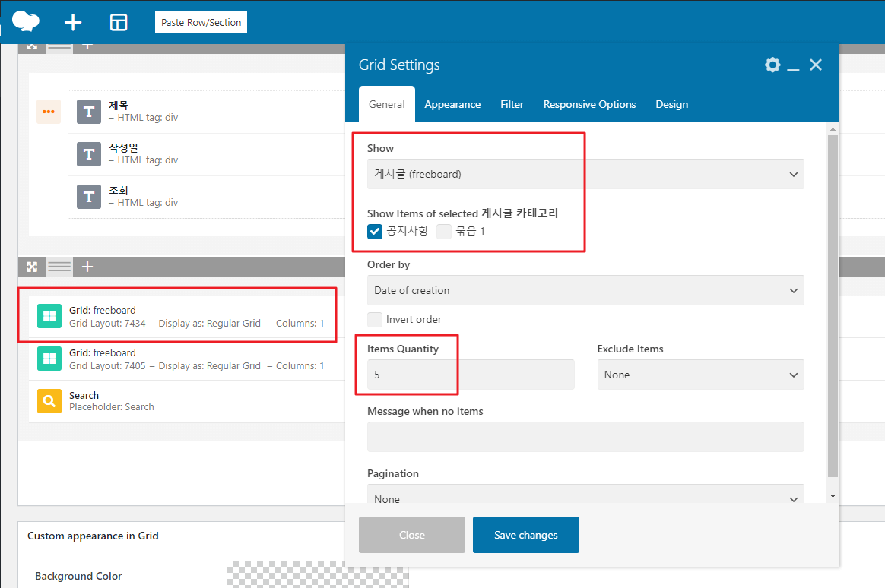
Task: Click row move icon above Grid freeboard
Action: [x=32, y=267]
